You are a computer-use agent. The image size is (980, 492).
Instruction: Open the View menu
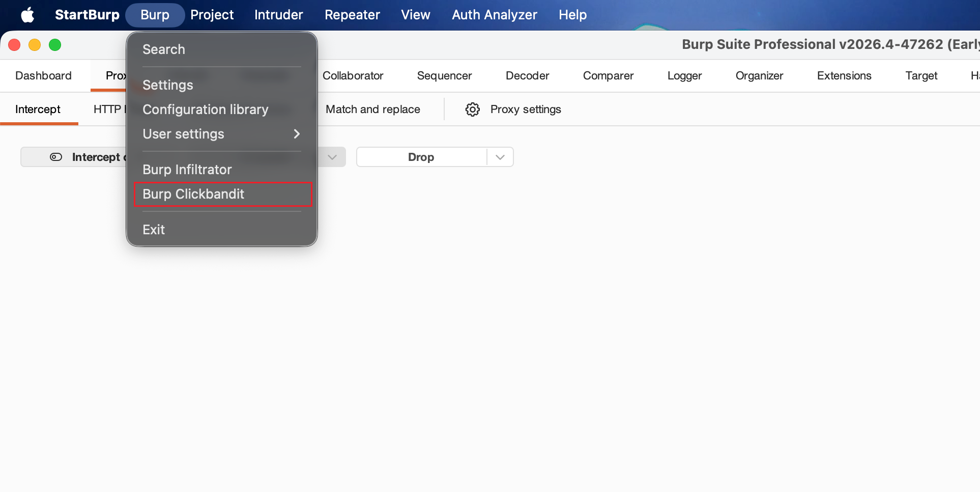(x=416, y=15)
